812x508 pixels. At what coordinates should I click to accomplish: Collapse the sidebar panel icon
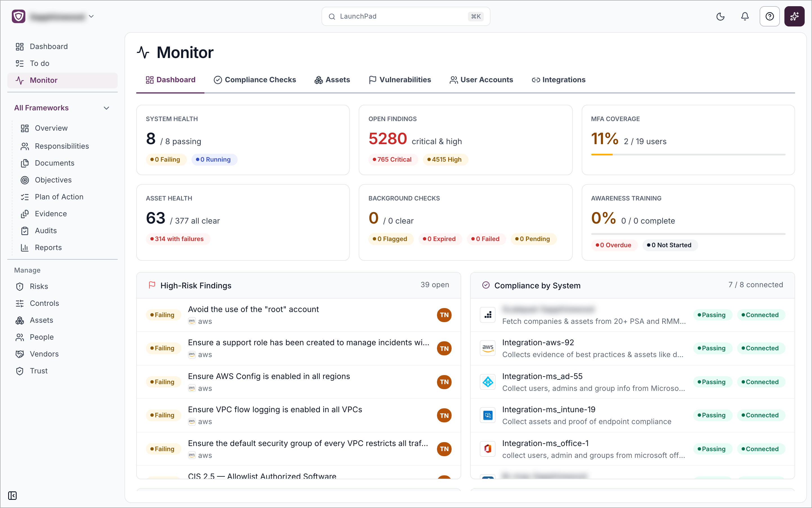tap(12, 495)
